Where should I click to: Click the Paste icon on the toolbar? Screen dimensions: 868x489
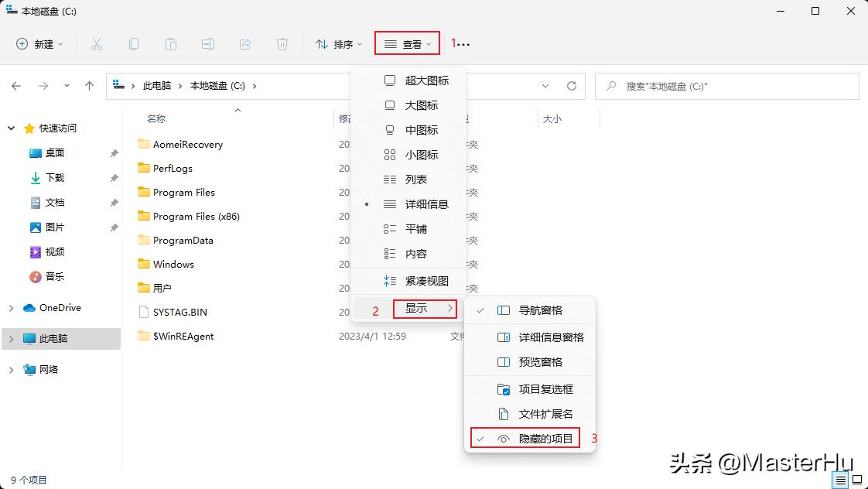coord(171,44)
